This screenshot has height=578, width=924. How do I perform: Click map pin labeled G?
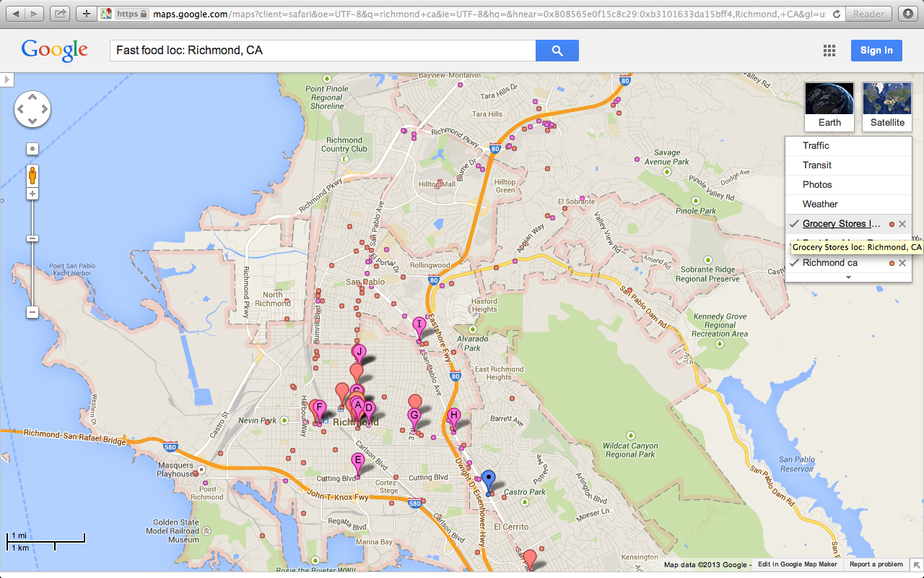(414, 418)
